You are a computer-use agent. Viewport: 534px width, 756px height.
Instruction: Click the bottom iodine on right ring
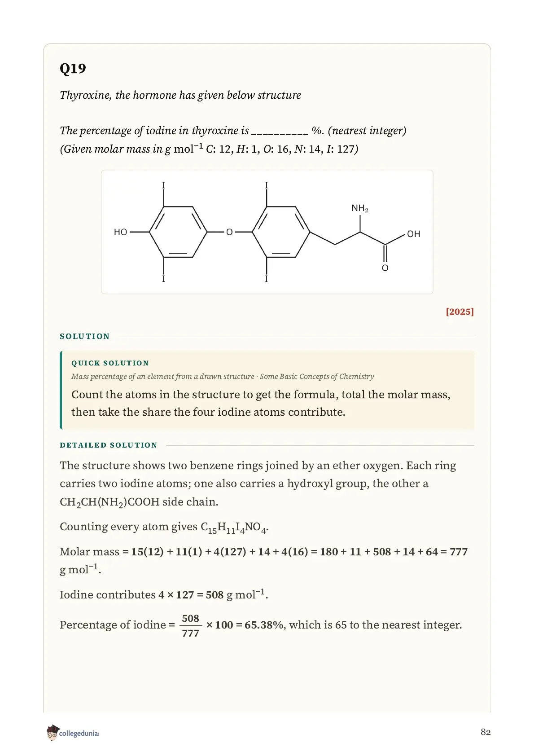266,279
